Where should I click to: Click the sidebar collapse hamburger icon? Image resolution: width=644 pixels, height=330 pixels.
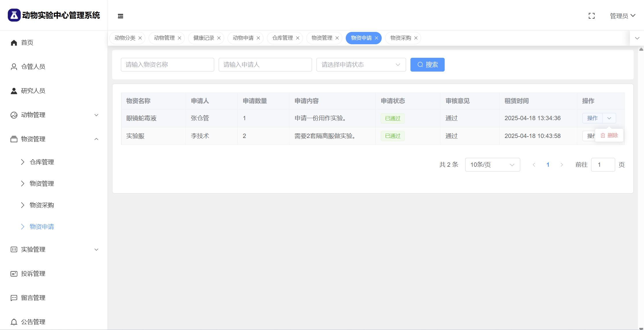121,16
